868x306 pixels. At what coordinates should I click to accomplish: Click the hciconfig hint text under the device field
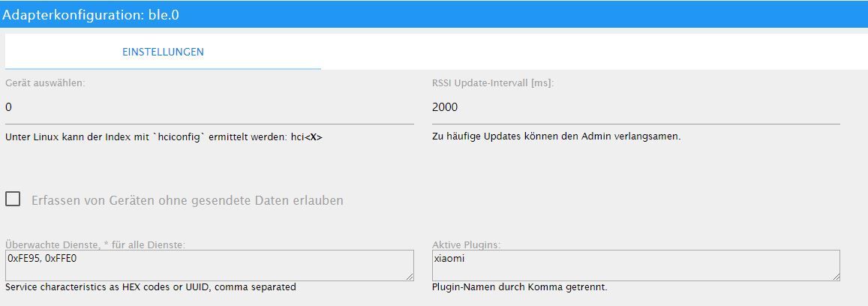[x=164, y=137]
